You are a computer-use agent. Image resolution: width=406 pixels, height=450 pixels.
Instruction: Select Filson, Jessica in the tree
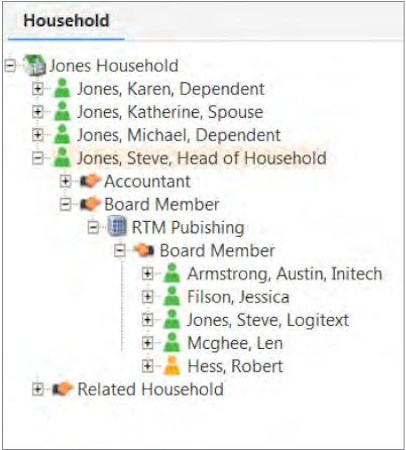[x=238, y=297]
